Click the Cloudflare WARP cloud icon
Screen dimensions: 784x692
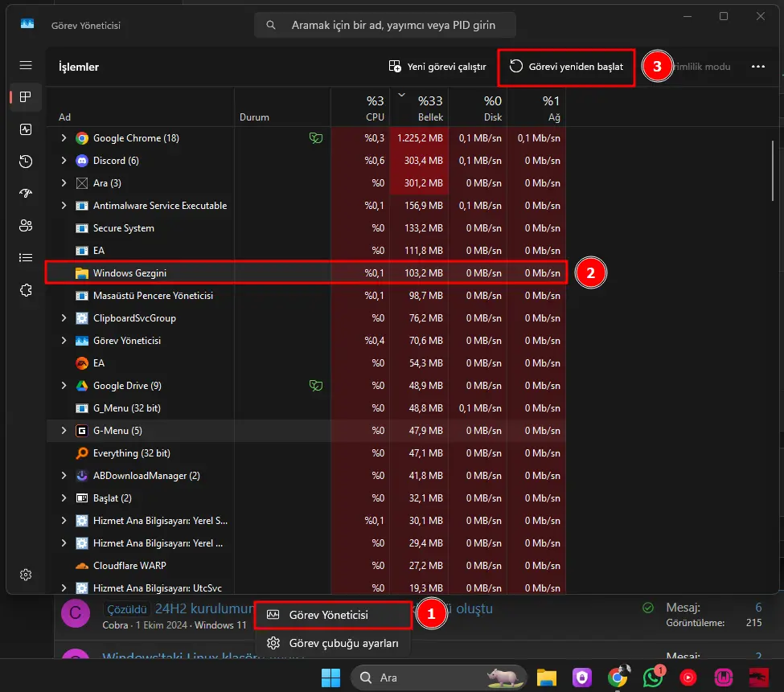pos(81,566)
